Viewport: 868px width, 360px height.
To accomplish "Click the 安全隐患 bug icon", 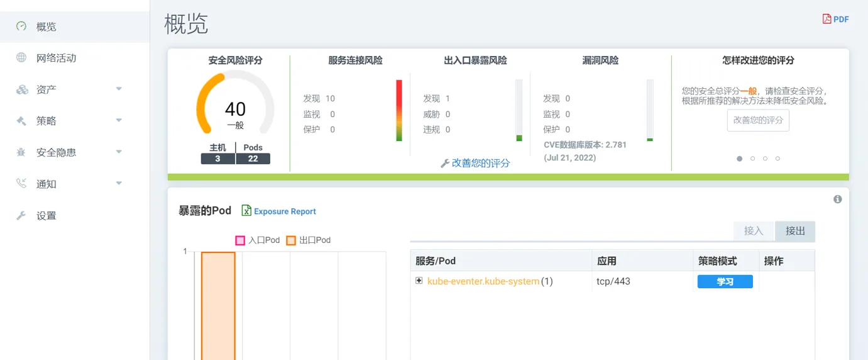I will [x=21, y=152].
